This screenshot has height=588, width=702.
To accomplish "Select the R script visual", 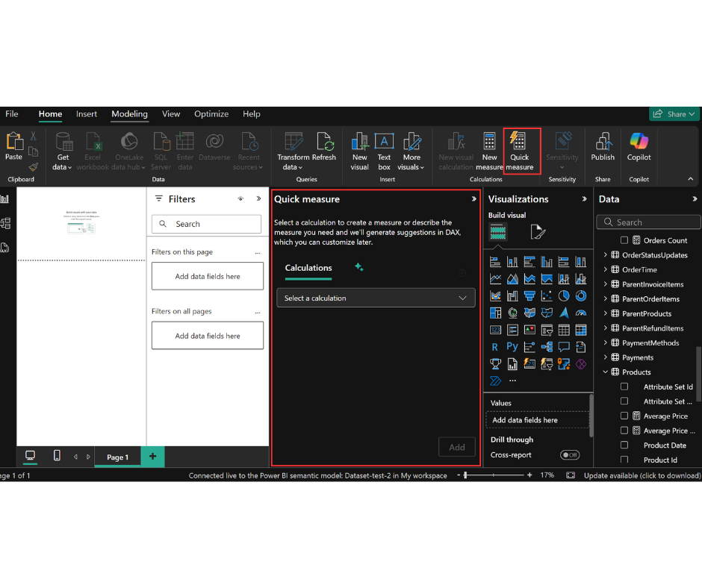I will (494, 347).
